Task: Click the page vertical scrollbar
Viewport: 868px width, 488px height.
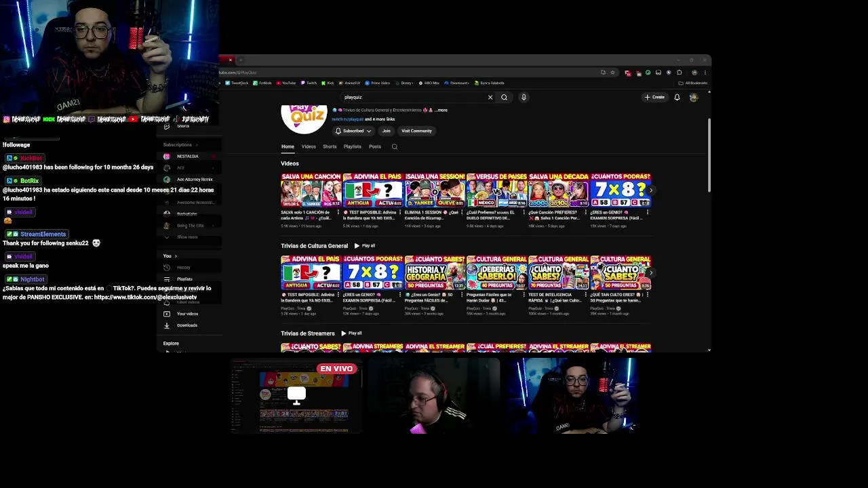Action: click(x=709, y=156)
